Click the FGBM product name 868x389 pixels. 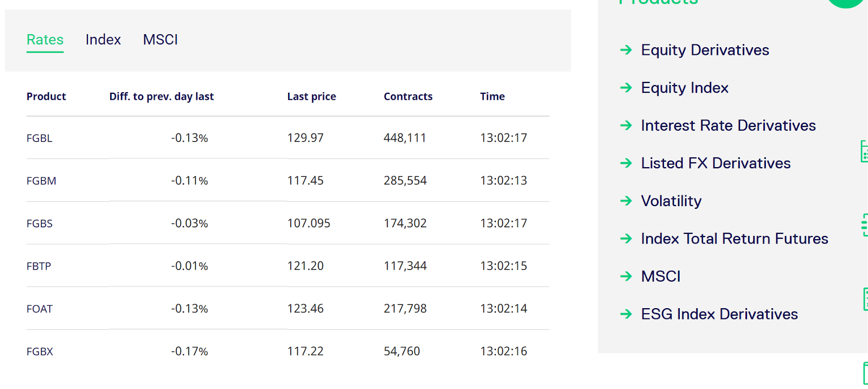[41, 181]
